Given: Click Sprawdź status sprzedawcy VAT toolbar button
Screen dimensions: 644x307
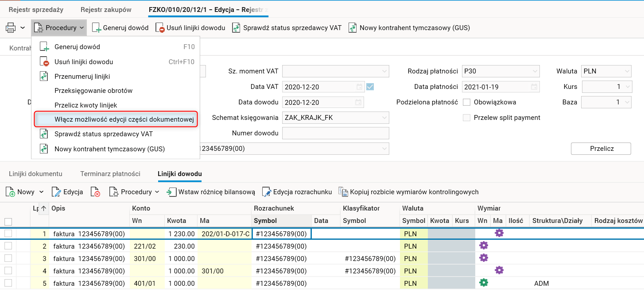Looking at the screenshot, I should tap(287, 28).
